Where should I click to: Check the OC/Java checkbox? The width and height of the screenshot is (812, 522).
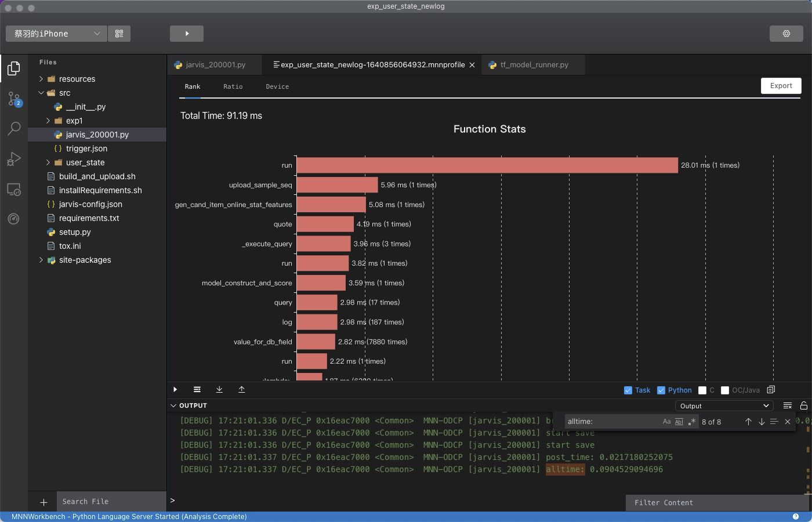725,390
